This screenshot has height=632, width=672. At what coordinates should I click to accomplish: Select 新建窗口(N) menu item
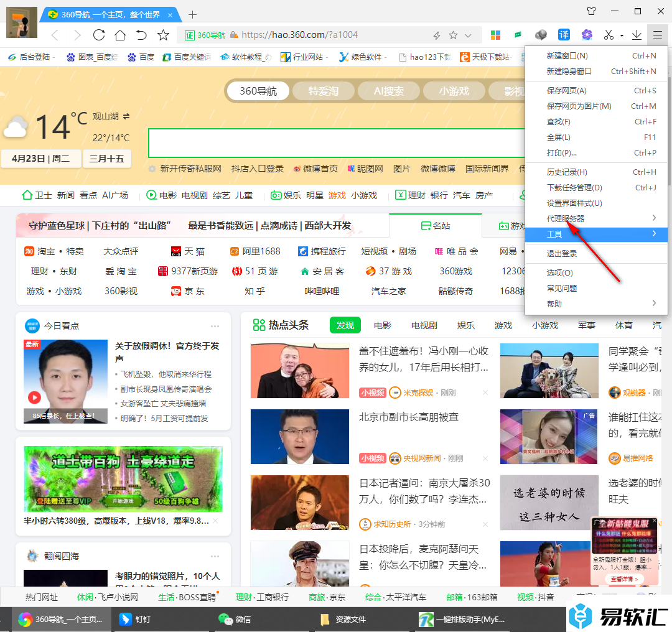[596, 56]
